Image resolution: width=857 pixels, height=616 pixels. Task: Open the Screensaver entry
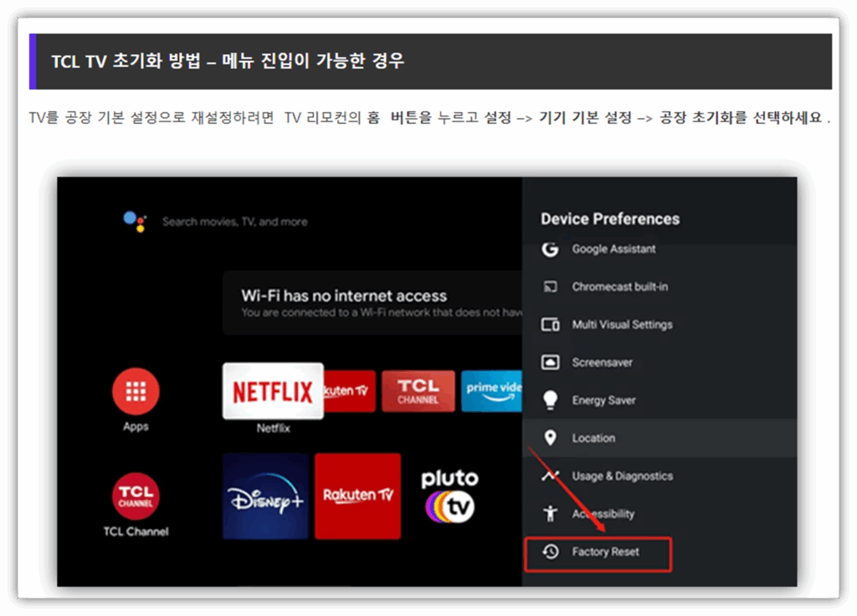[659, 362]
